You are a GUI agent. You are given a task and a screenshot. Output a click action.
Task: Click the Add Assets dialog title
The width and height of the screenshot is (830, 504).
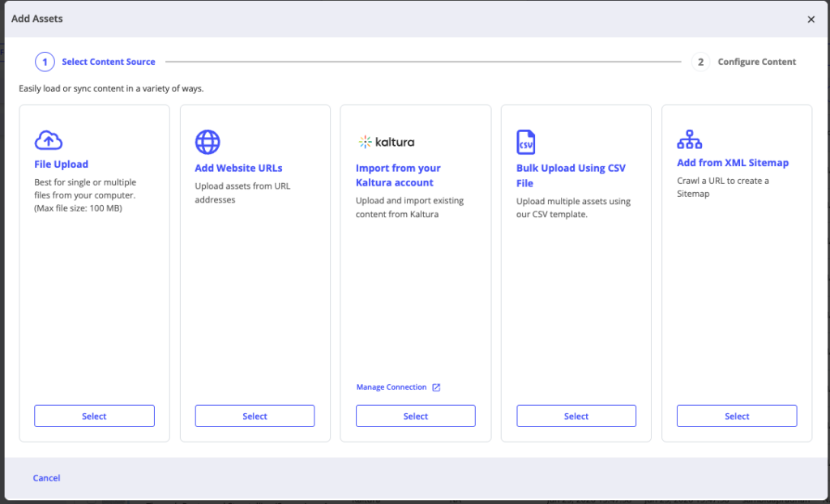point(37,19)
